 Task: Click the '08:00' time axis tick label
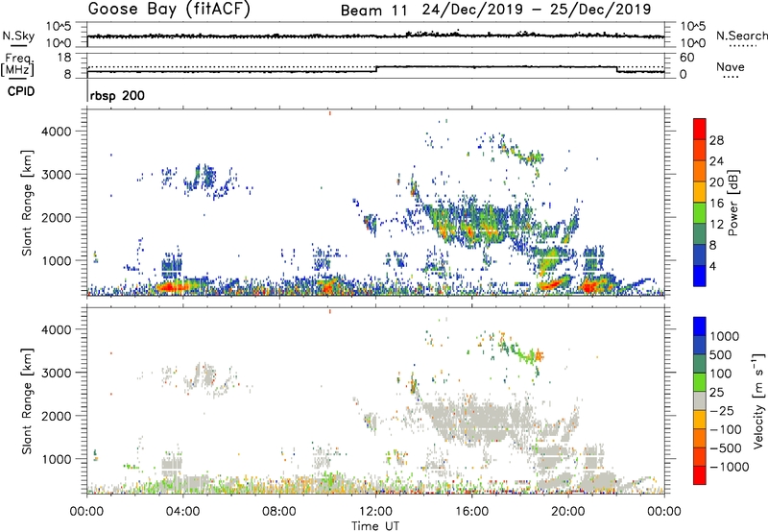click(279, 512)
